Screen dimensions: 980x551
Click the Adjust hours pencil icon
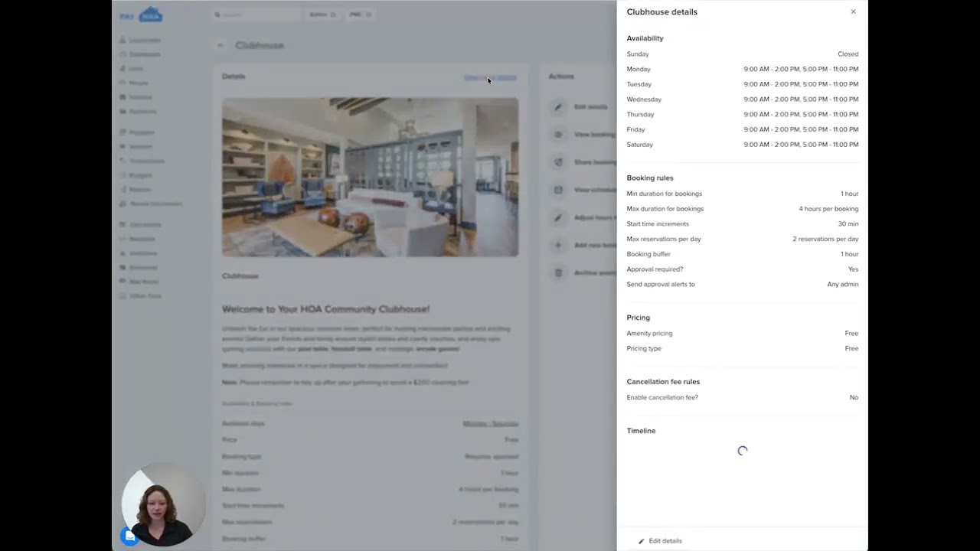coord(558,217)
